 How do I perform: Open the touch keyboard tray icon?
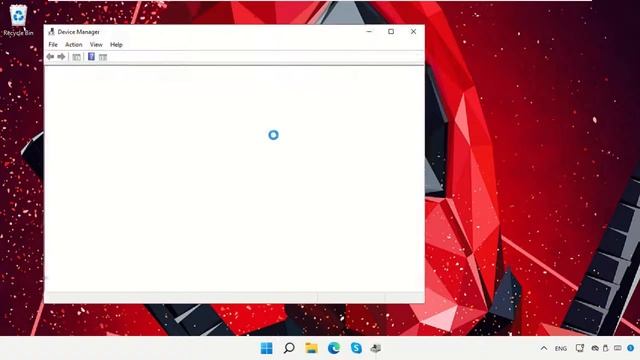click(x=618, y=348)
